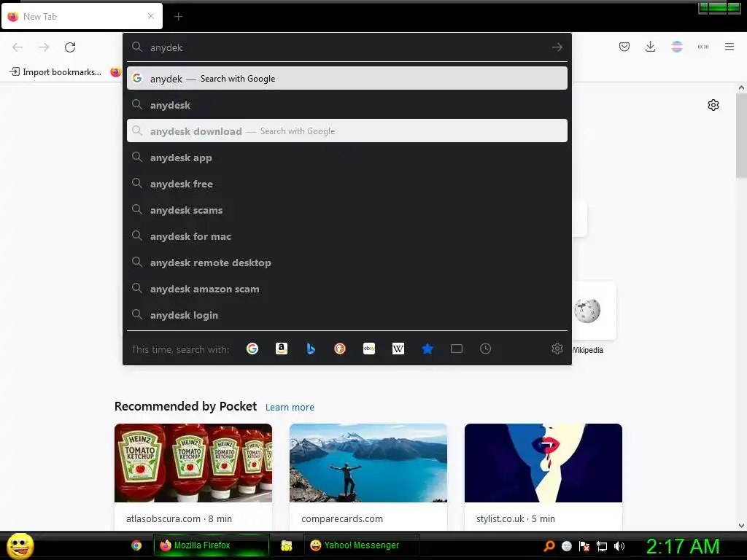Search this time with eBay
Screen dimensions: 747x560
368,349
